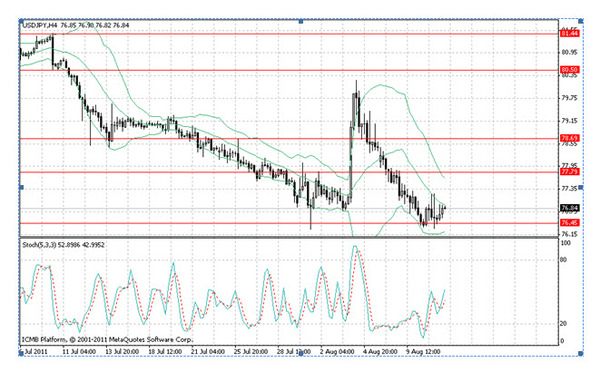Click the 76.45 red price label

(570, 222)
